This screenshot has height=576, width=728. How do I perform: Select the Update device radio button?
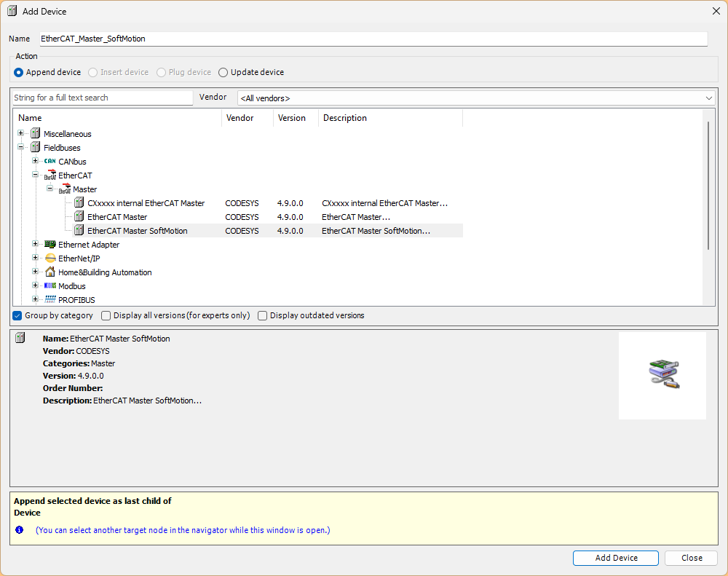click(223, 73)
